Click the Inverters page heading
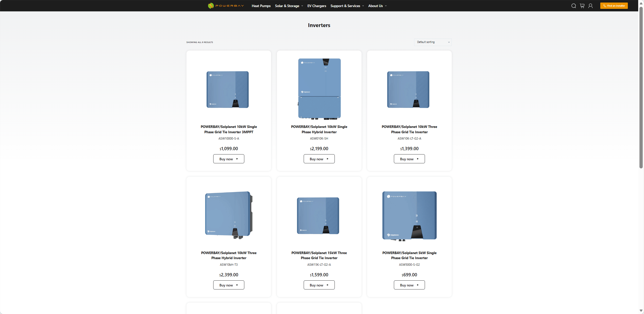 (319, 25)
